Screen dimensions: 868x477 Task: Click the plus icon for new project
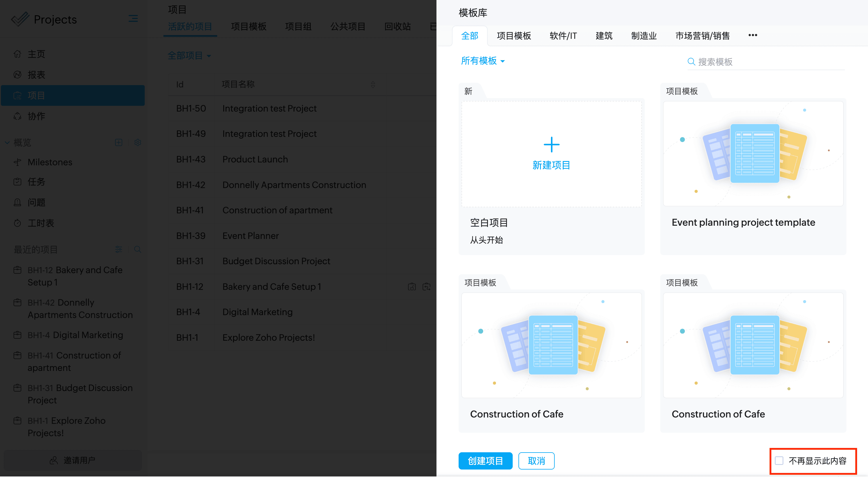pos(551,145)
